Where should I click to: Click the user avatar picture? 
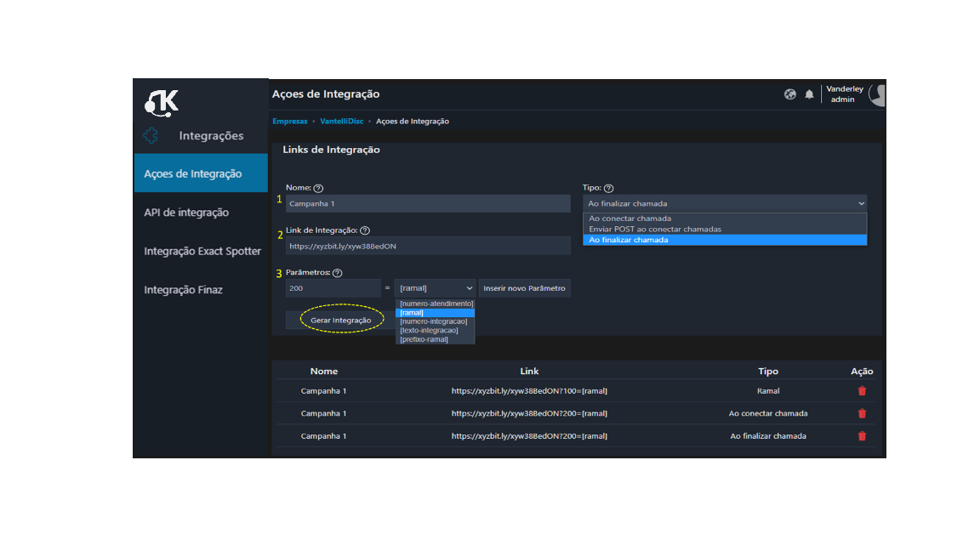tap(878, 94)
